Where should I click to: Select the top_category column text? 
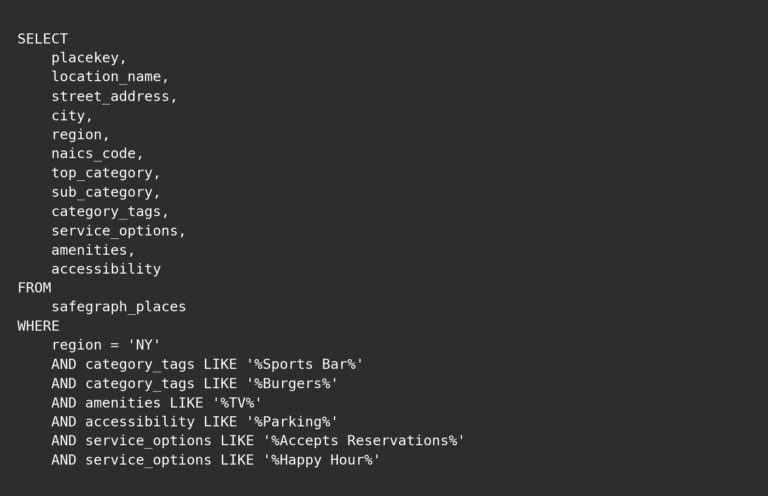coord(101,173)
